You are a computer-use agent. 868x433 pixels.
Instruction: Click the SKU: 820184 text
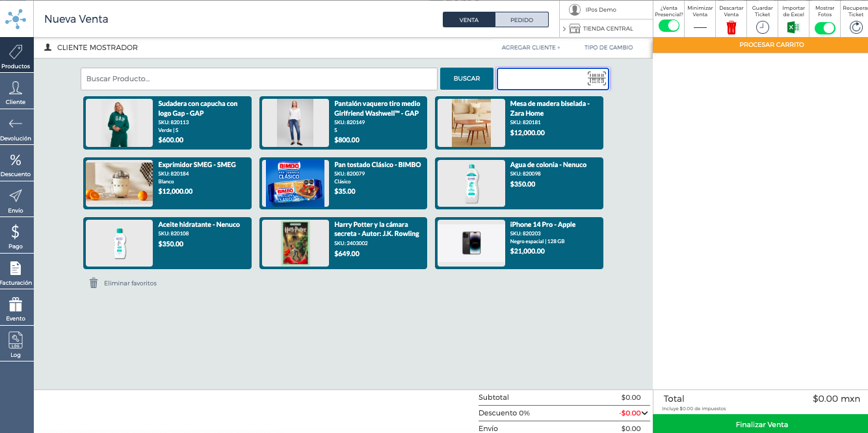point(174,174)
